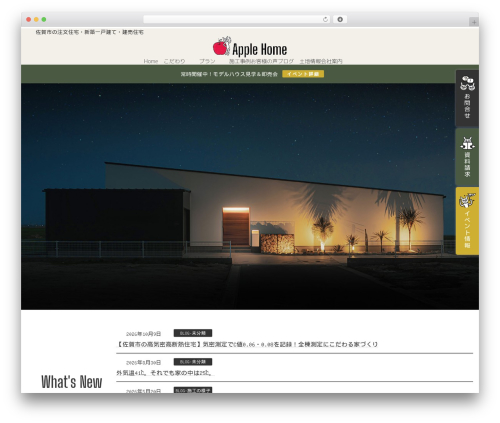Image resolution: width=500 pixels, height=423 pixels.
Task: Open the ブログ menu item
Action: pos(286,61)
